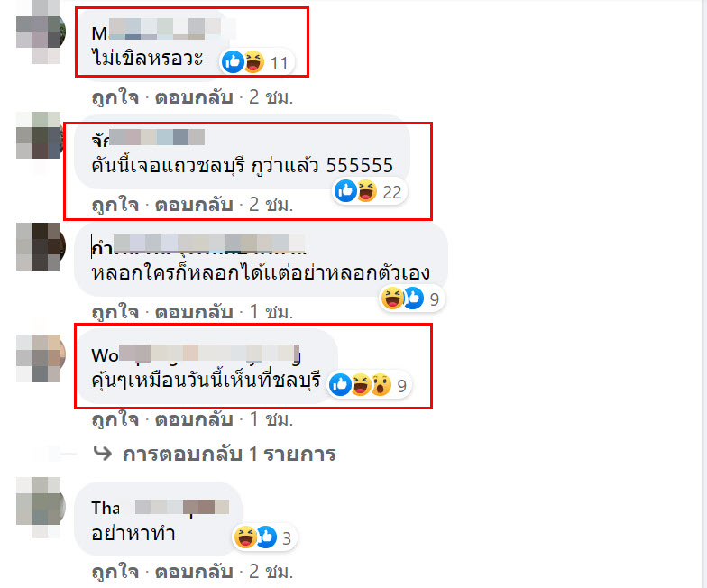Click the laughing emoji with 9 reactions under หลอกใคร comment
The height and width of the screenshot is (588, 707).
tap(392, 298)
